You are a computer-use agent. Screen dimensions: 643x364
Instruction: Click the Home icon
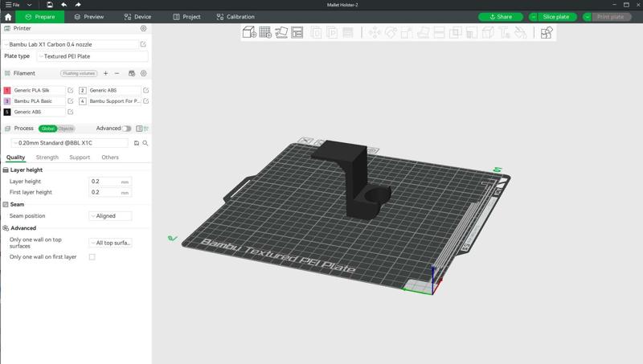tap(8, 17)
